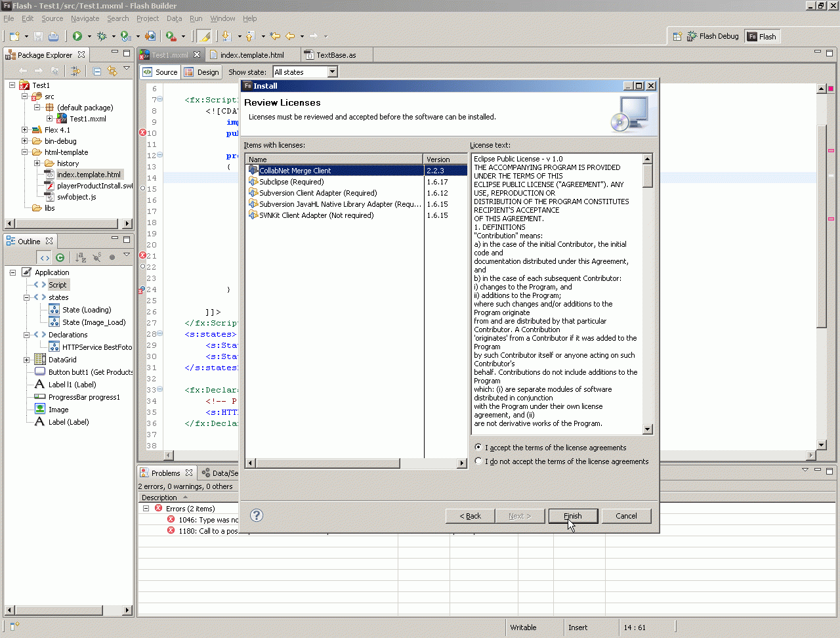Expand the Flex 4.1 tree node
The height and width of the screenshot is (638, 840).
point(25,130)
